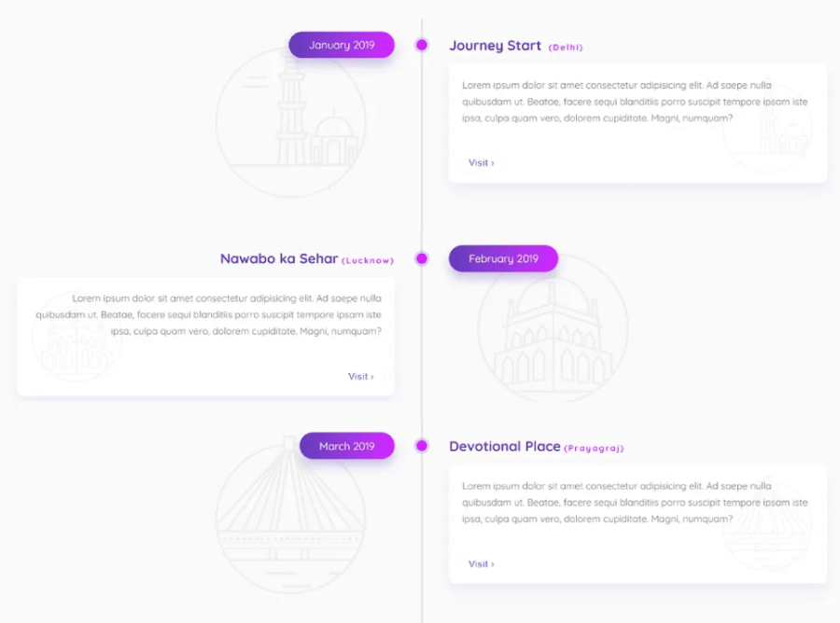
Task: Click the Journey Start heading
Action: click(x=496, y=46)
